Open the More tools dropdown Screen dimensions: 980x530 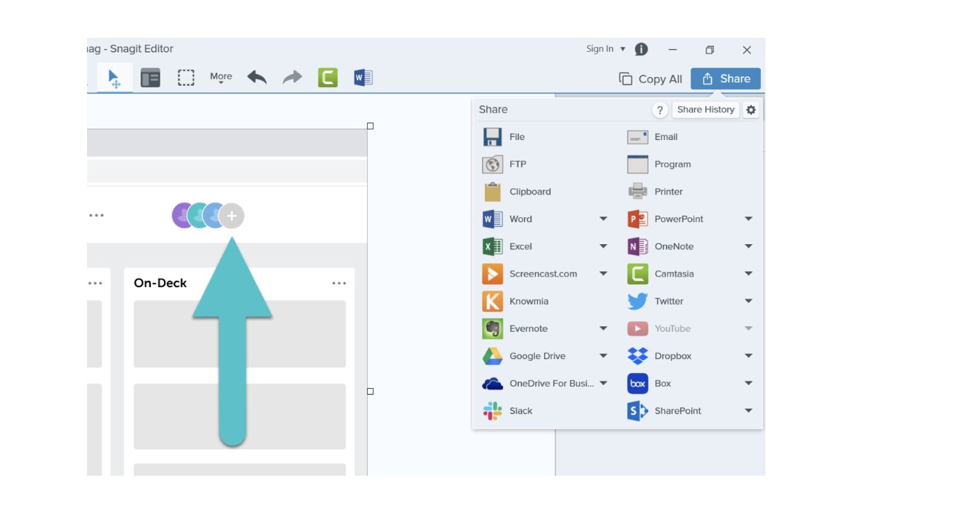click(x=221, y=78)
